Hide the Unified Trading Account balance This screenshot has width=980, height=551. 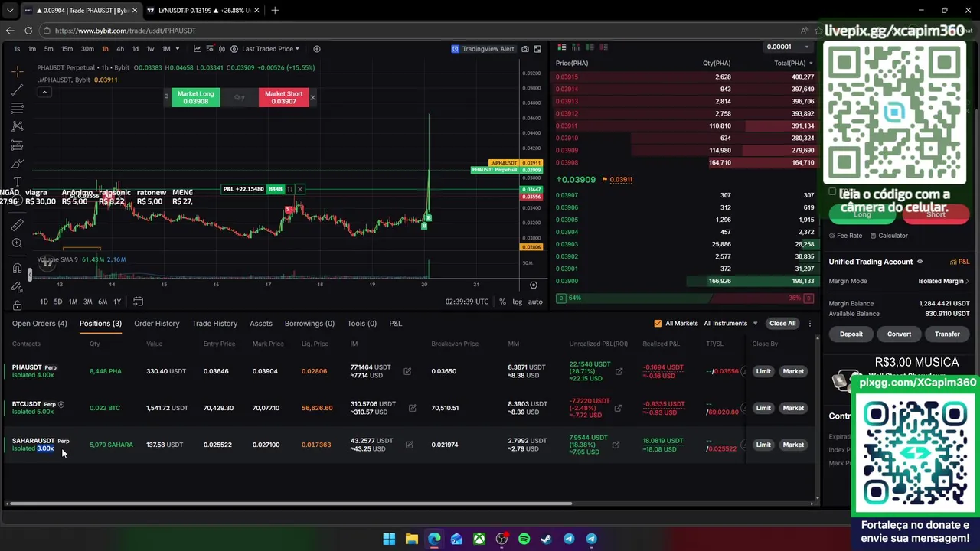coord(920,262)
